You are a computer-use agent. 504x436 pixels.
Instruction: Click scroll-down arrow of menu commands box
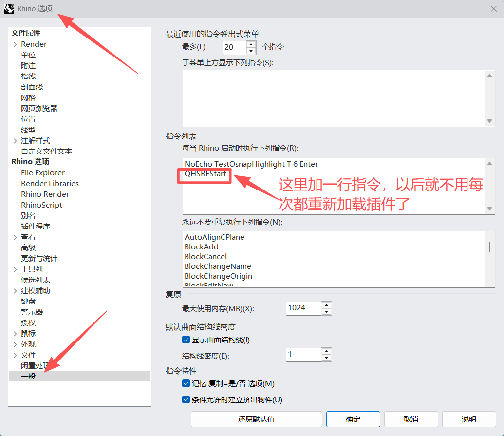(x=489, y=121)
